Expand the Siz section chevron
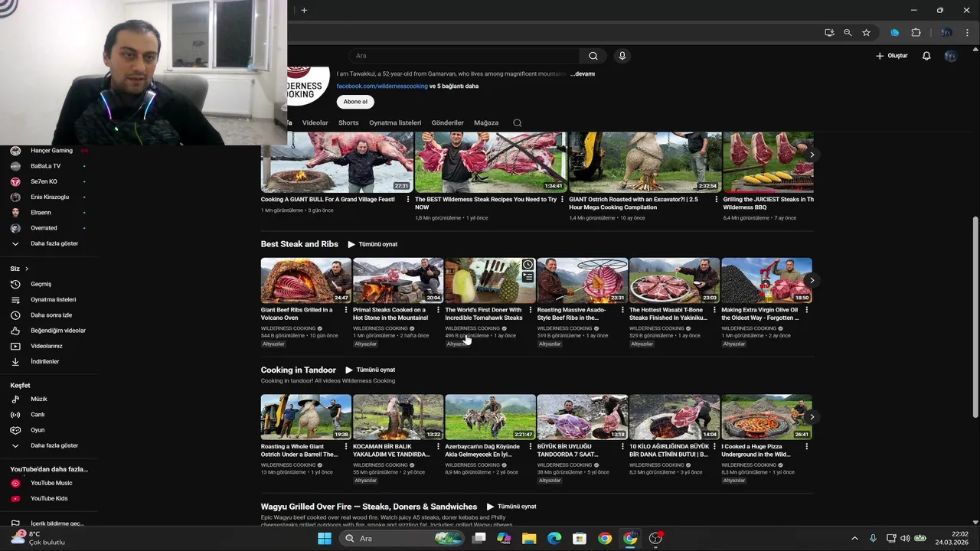The width and height of the screenshot is (980, 551). pyautogui.click(x=26, y=269)
